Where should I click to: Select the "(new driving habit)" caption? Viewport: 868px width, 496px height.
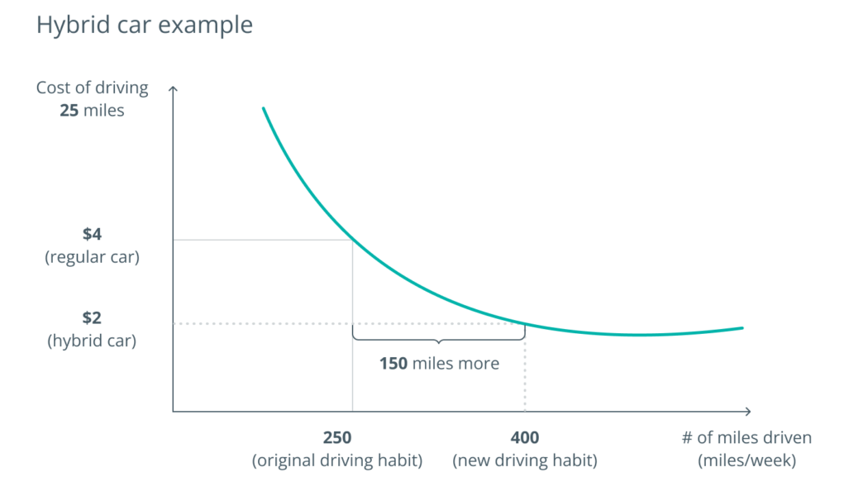[x=525, y=460]
